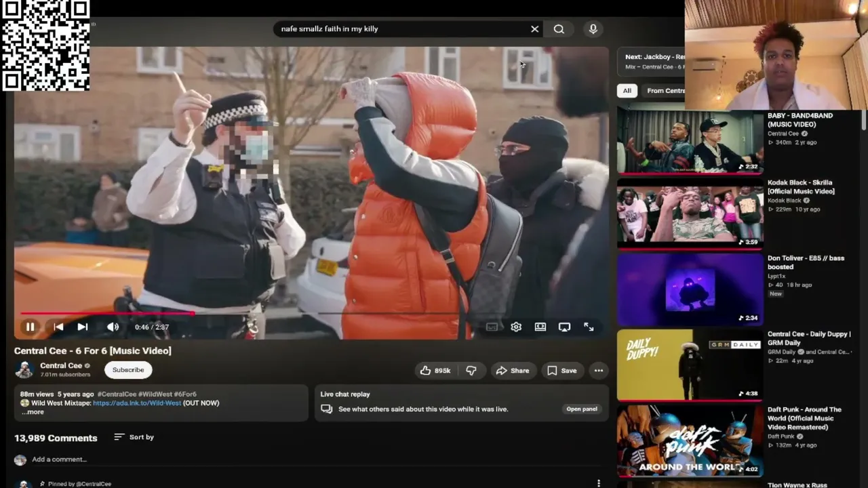The image size is (868, 488).
Task: Click the 'Kodak Black' channel name
Action: [x=784, y=201]
